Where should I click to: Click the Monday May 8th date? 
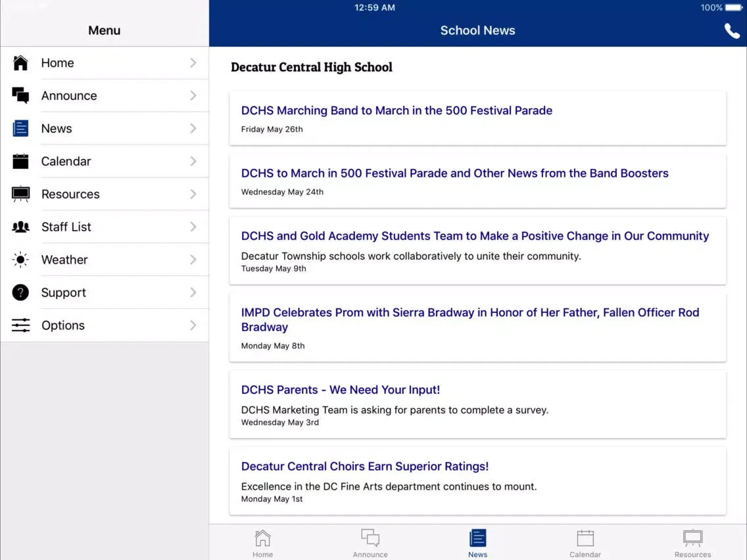pos(272,346)
